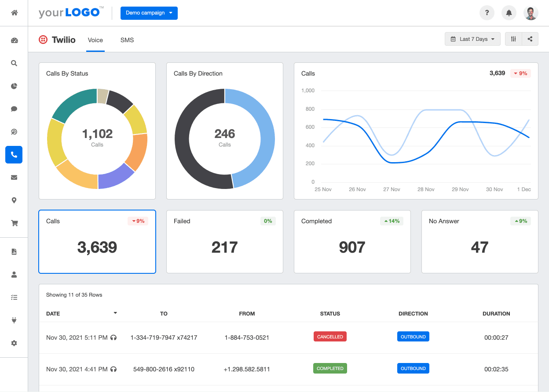Open the shopping cart icon in sidebar

coord(14,223)
